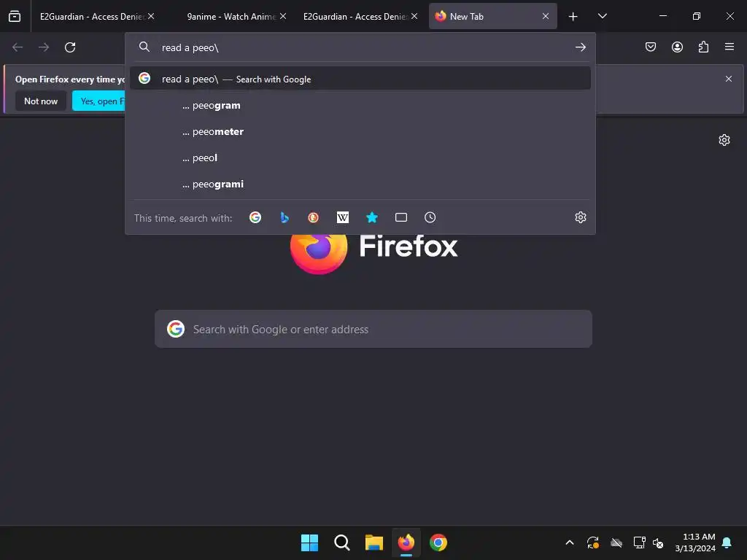Open the muted volume tray icon
The width and height of the screenshot is (747, 560).
[658, 542]
